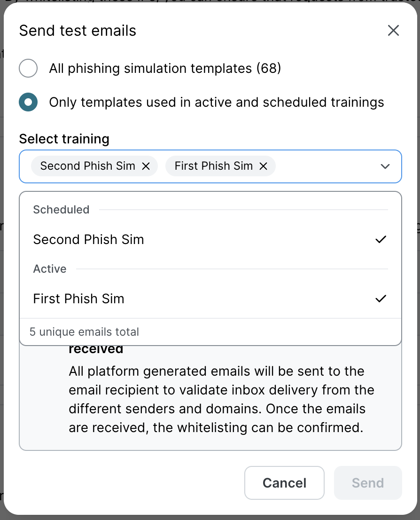The image size is (420, 520).
Task: Collapse the Select training dropdown chevron
Action: pyautogui.click(x=385, y=166)
